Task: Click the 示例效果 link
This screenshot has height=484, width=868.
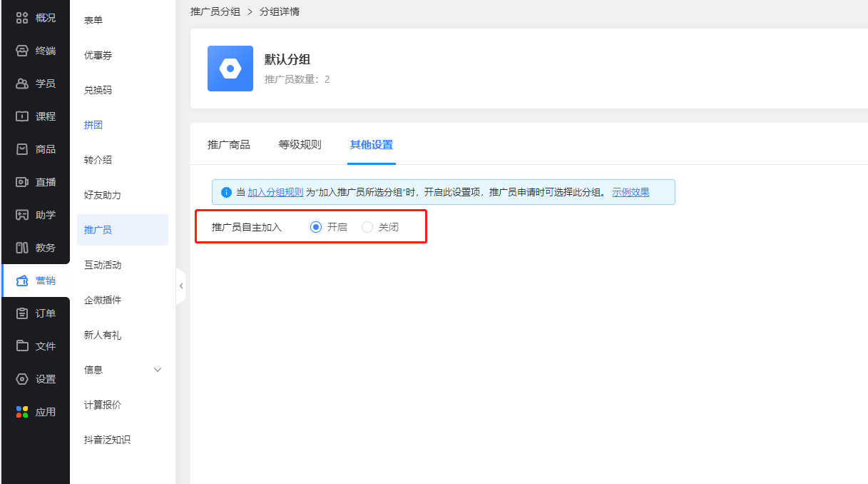Action: pyautogui.click(x=630, y=192)
